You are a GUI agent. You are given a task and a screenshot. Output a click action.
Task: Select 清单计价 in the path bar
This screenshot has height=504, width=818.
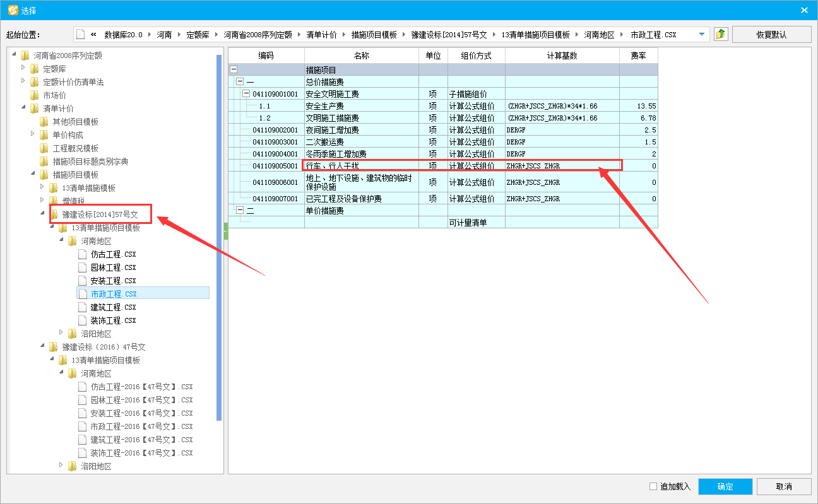coord(322,35)
